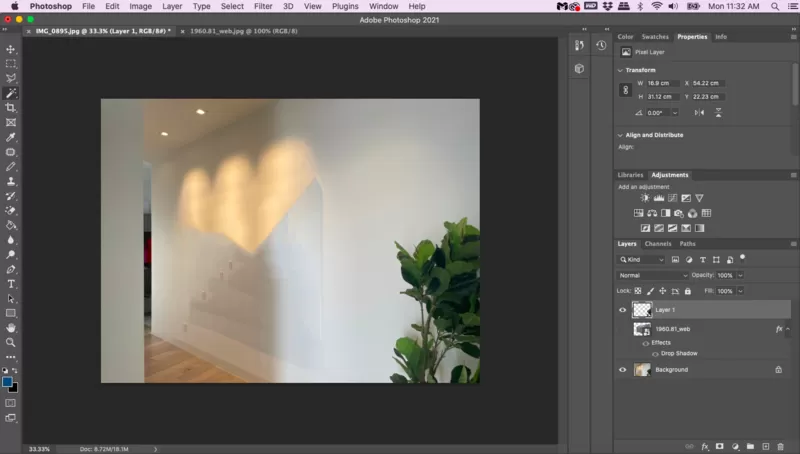This screenshot has height=454, width=800.
Task: Select the Frame tool
Action: click(11, 122)
